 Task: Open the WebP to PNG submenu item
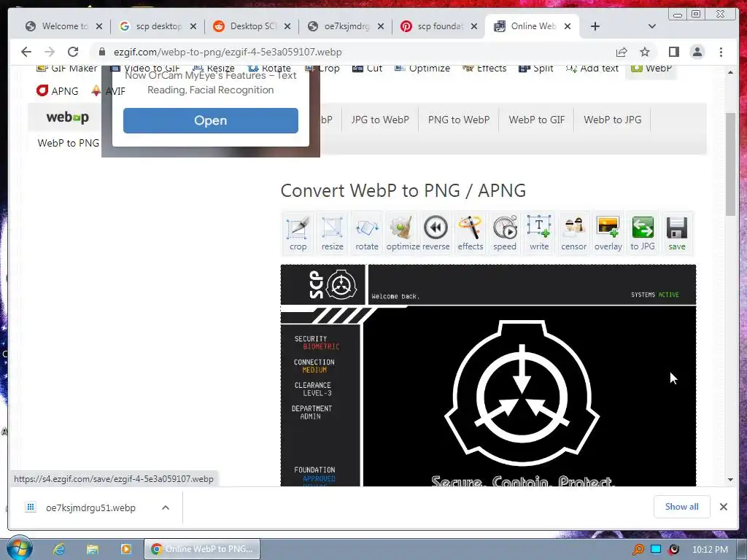[x=68, y=143]
